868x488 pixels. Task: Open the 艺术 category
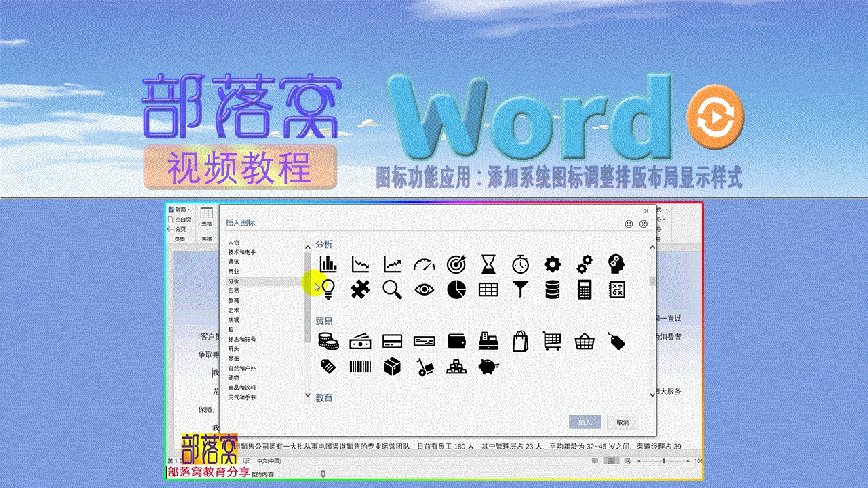coord(233,310)
